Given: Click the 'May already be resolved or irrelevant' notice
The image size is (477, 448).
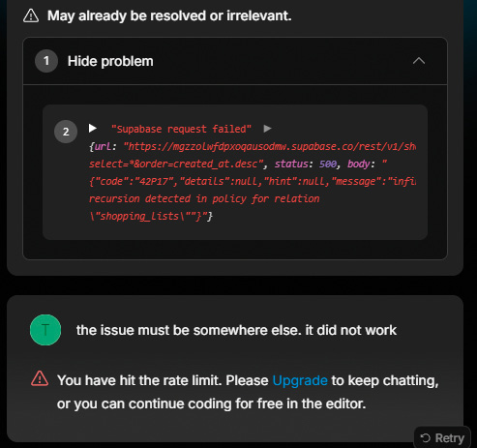Looking at the screenshot, I should (x=169, y=15).
